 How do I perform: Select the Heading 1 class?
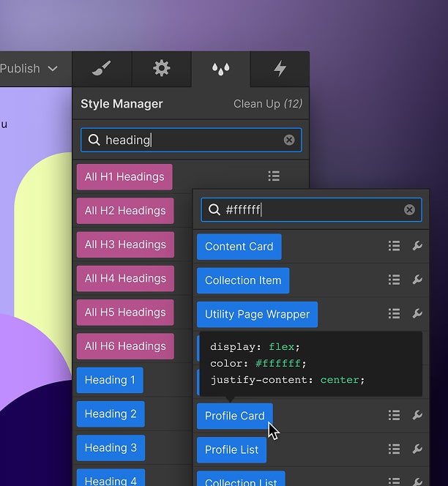110,380
